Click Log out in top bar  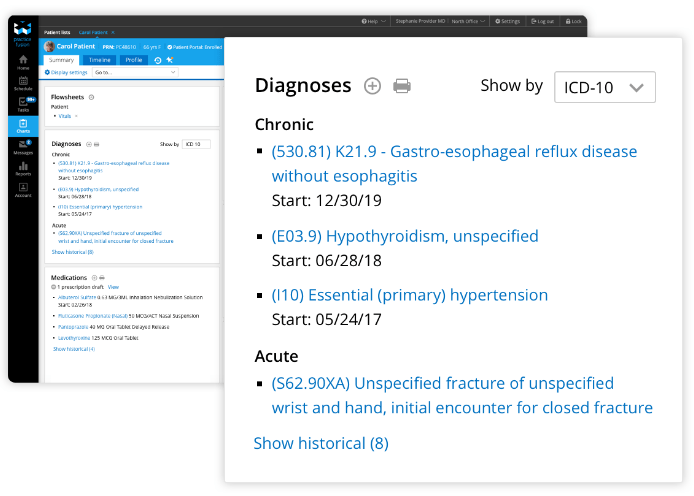tap(542, 20)
